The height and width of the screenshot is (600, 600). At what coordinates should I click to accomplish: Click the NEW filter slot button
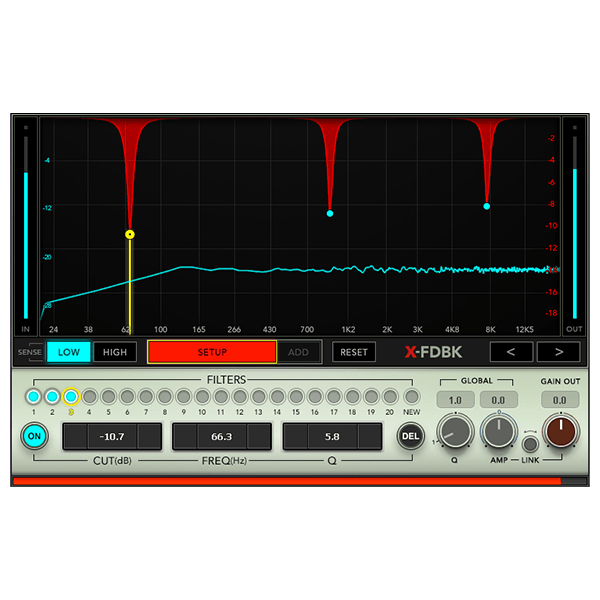coord(412,396)
